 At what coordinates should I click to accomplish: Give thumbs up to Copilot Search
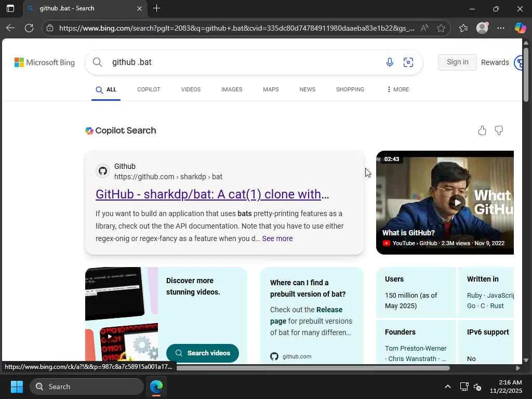tap(482, 130)
